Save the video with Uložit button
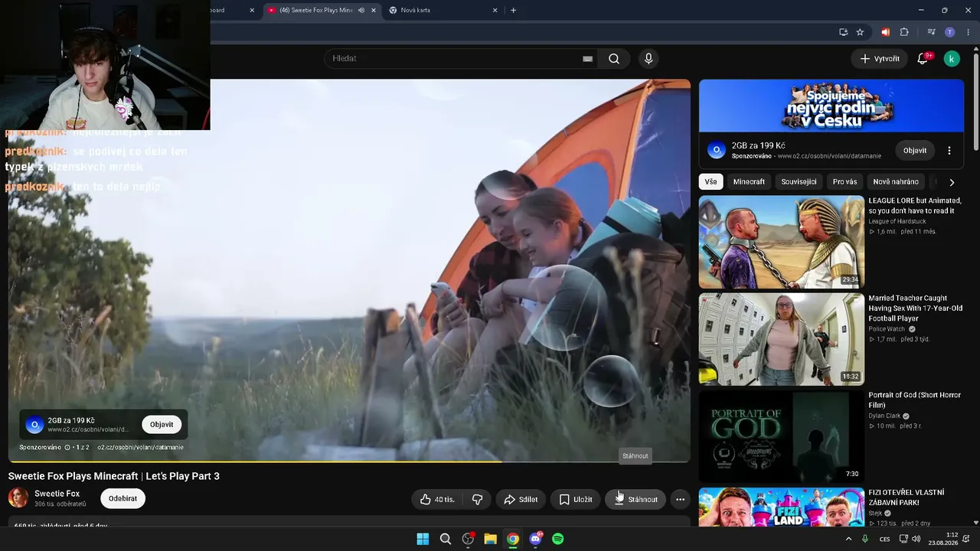 [x=575, y=500]
